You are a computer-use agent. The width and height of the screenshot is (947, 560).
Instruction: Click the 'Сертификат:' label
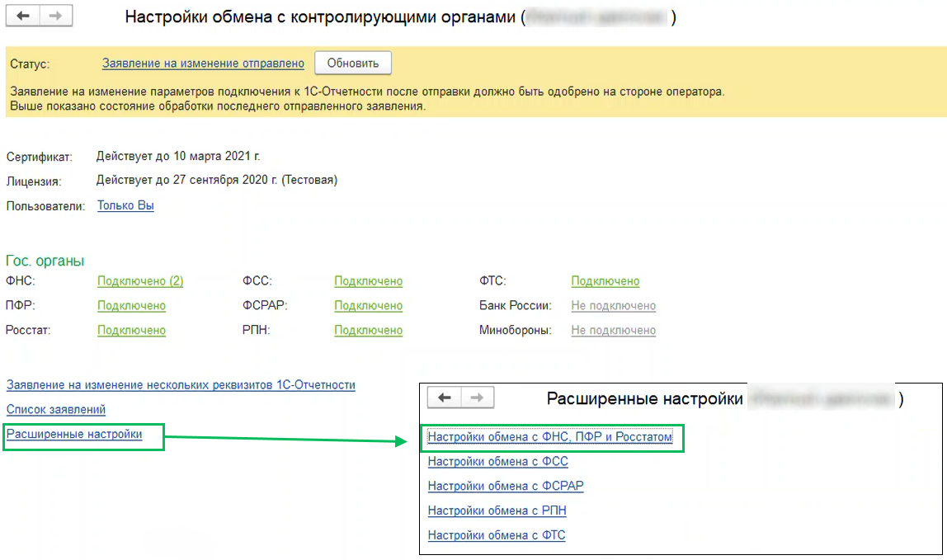click(x=40, y=157)
